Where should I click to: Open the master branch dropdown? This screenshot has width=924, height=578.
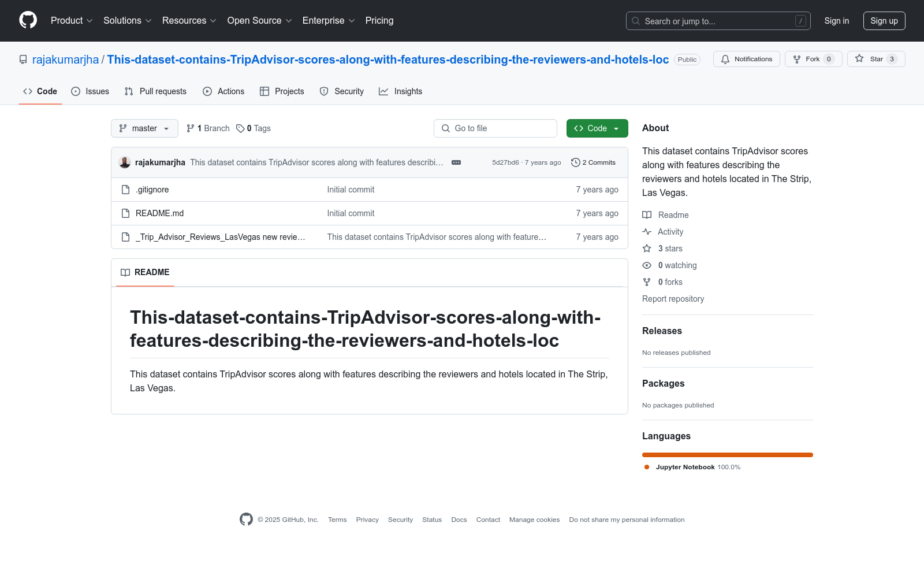144,128
